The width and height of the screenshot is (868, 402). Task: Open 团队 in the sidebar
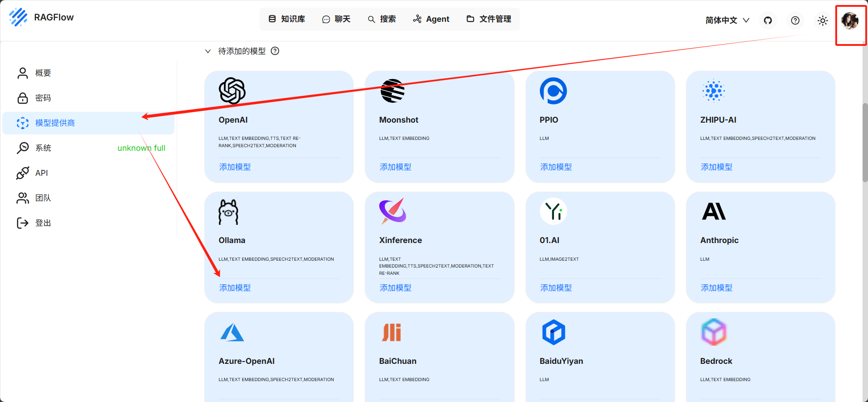point(89,198)
